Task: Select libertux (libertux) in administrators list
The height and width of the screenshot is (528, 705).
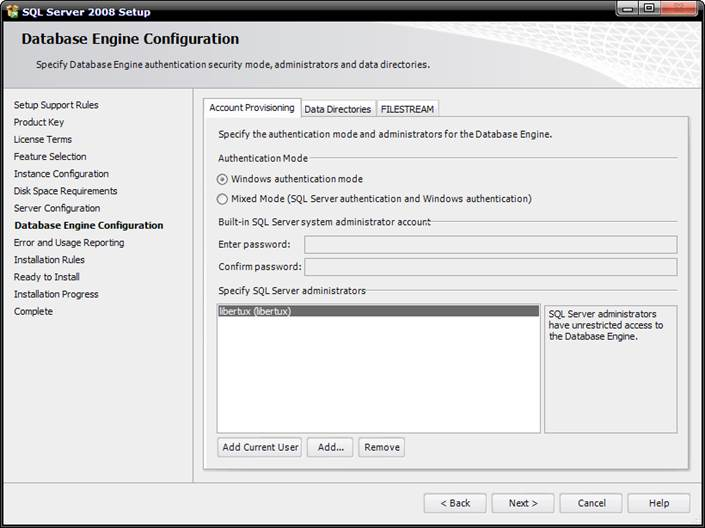Action: pos(379,311)
